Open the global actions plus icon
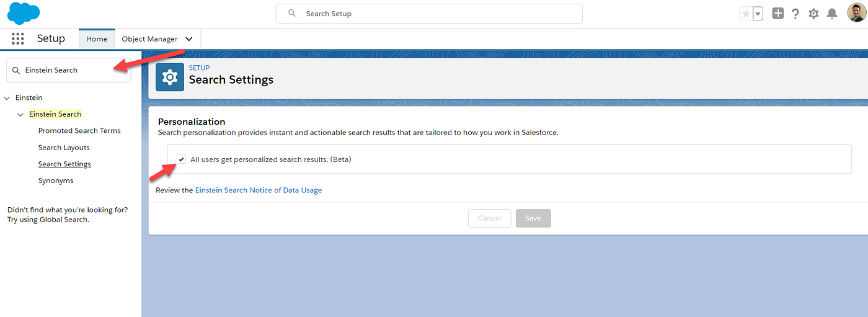 click(x=777, y=13)
